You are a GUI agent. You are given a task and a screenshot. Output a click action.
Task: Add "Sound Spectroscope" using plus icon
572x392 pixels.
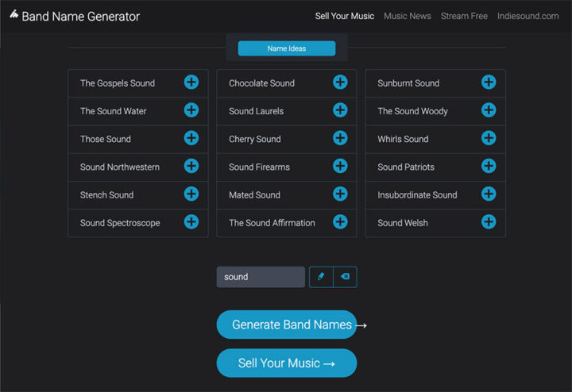pyautogui.click(x=191, y=222)
